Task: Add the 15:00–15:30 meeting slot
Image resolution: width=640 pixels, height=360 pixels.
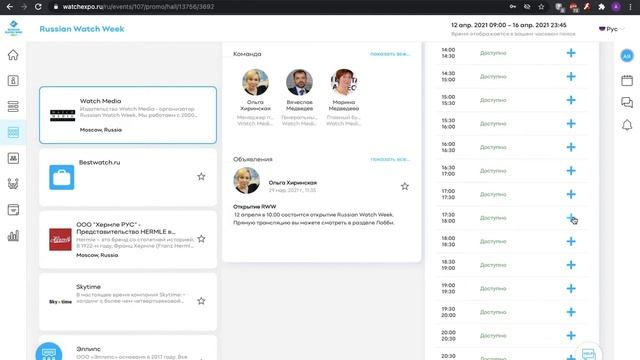Action: point(571,100)
